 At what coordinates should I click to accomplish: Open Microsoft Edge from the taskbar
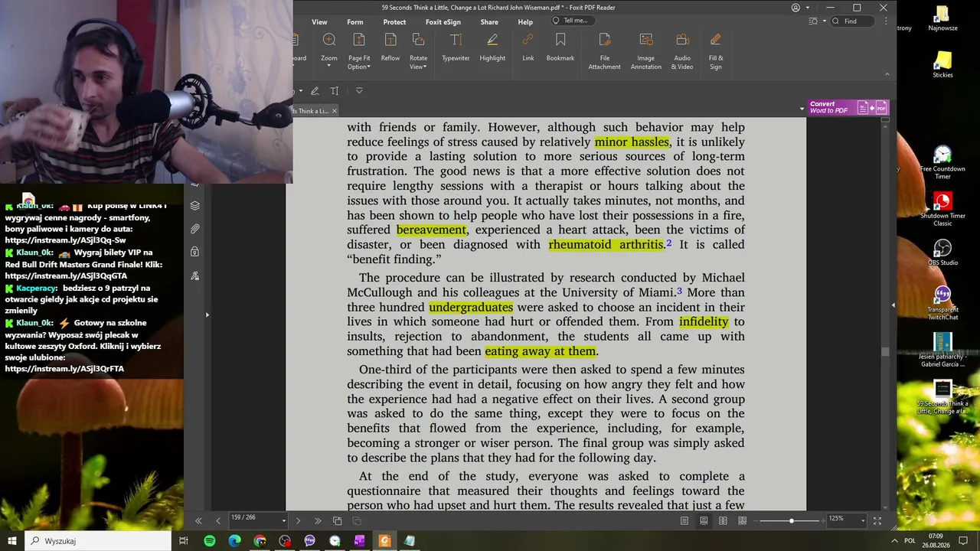pyautogui.click(x=235, y=541)
